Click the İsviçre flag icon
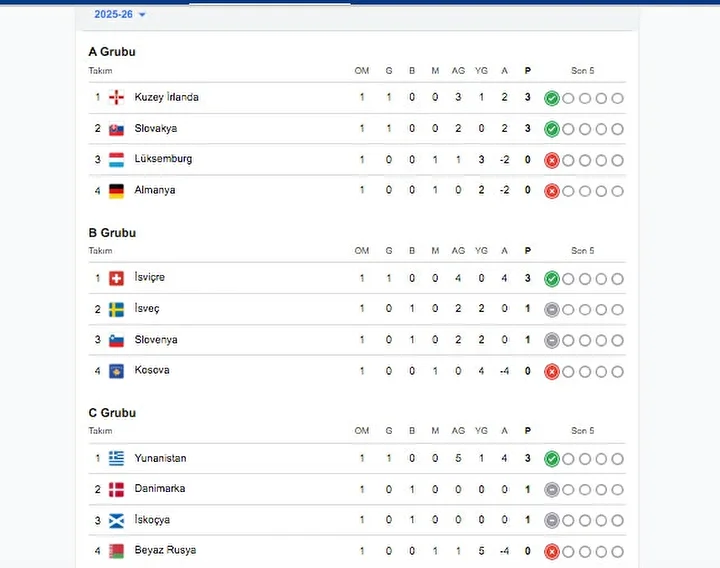 click(116, 278)
